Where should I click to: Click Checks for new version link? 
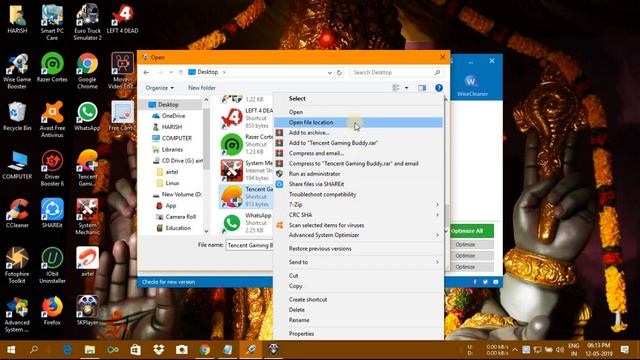pyautogui.click(x=168, y=282)
